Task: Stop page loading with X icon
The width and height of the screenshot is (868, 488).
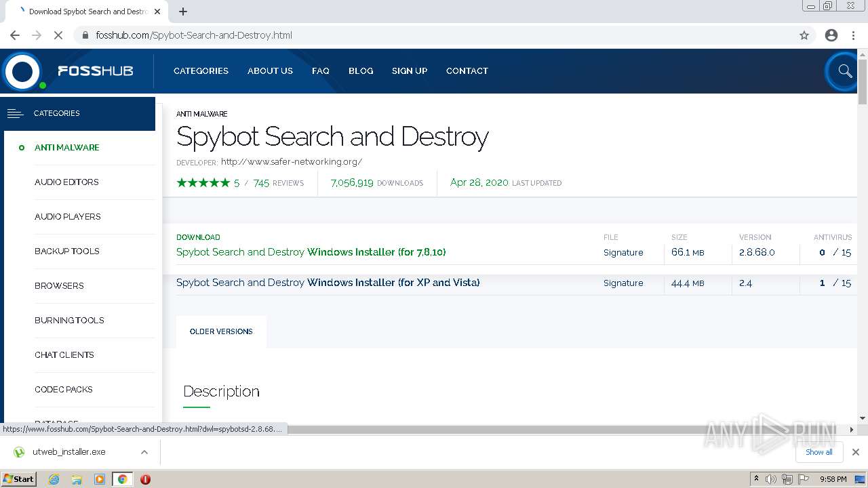Action: click(x=58, y=35)
